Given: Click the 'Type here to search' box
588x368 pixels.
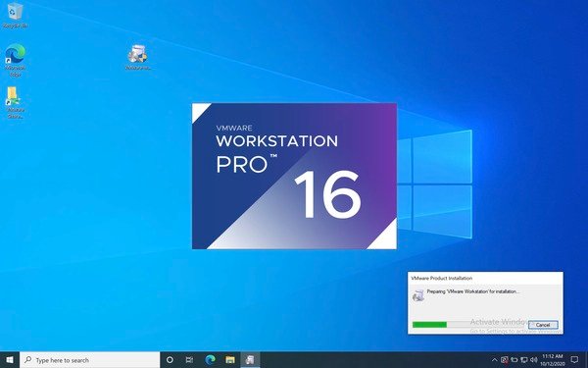Looking at the screenshot, I should pos(89,360).
